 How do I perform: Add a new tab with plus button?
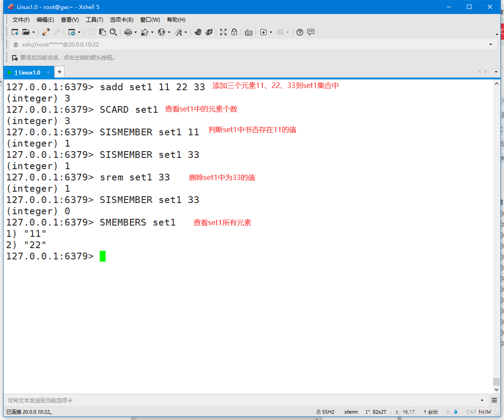60,72
